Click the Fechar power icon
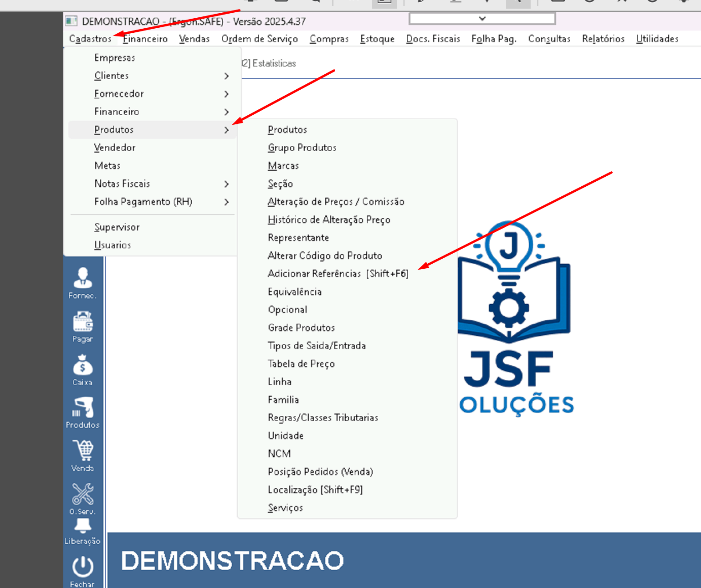 tap(82, 571)
